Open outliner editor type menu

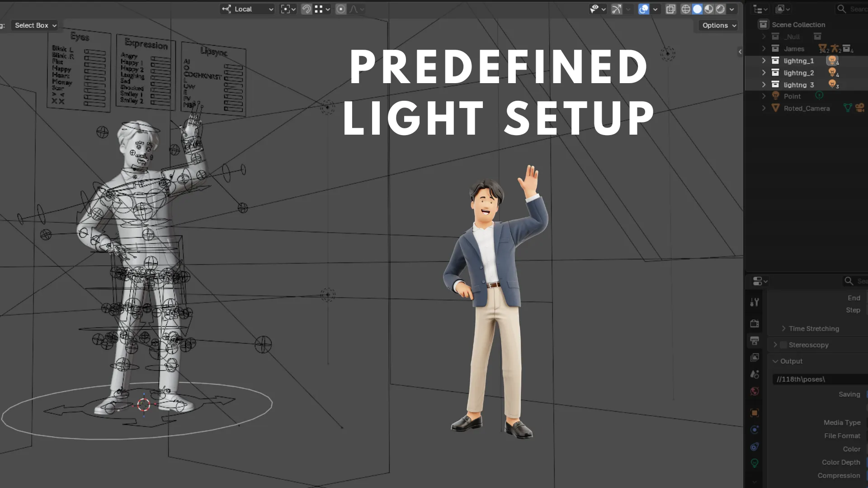[760, 9]
